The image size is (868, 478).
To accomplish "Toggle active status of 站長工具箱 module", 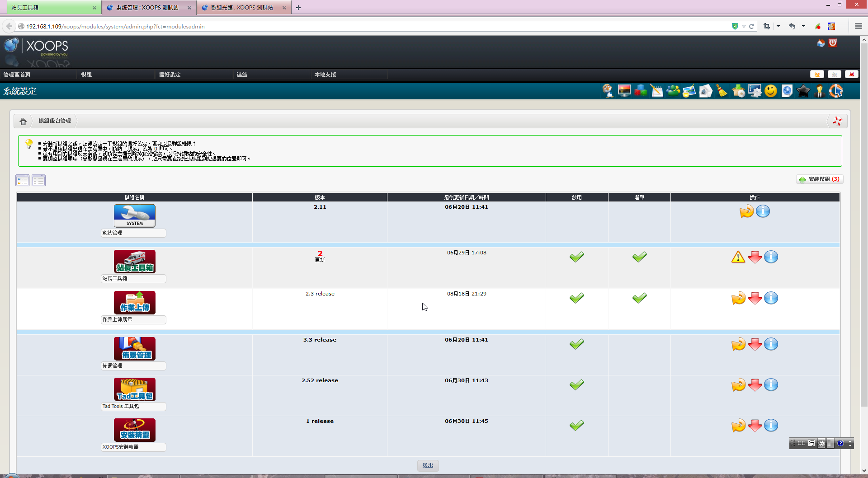I will [577, 257].
